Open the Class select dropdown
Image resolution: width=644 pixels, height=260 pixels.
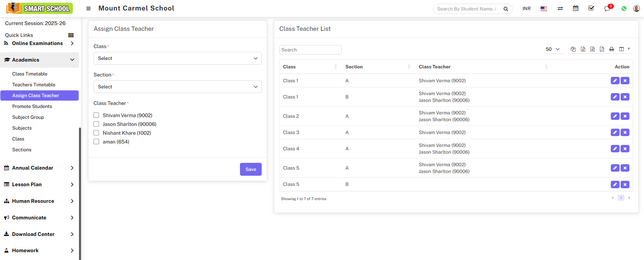click(x=178, y=58)
